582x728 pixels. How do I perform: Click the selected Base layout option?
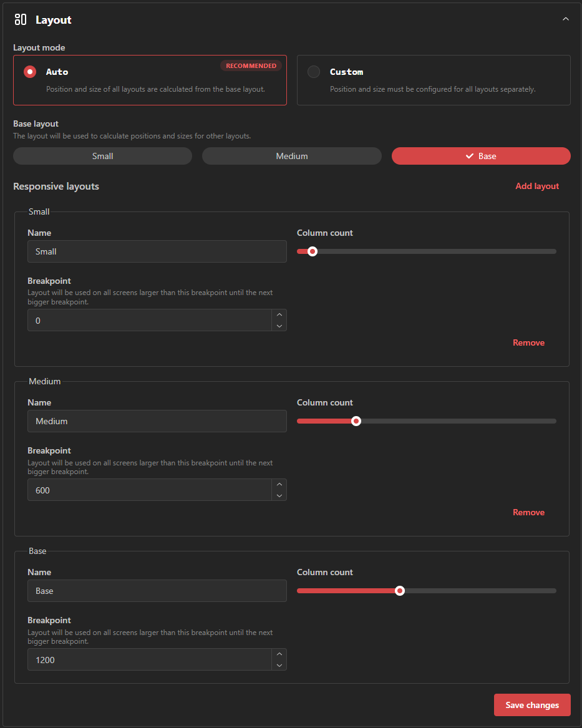(x=480, y=156)
